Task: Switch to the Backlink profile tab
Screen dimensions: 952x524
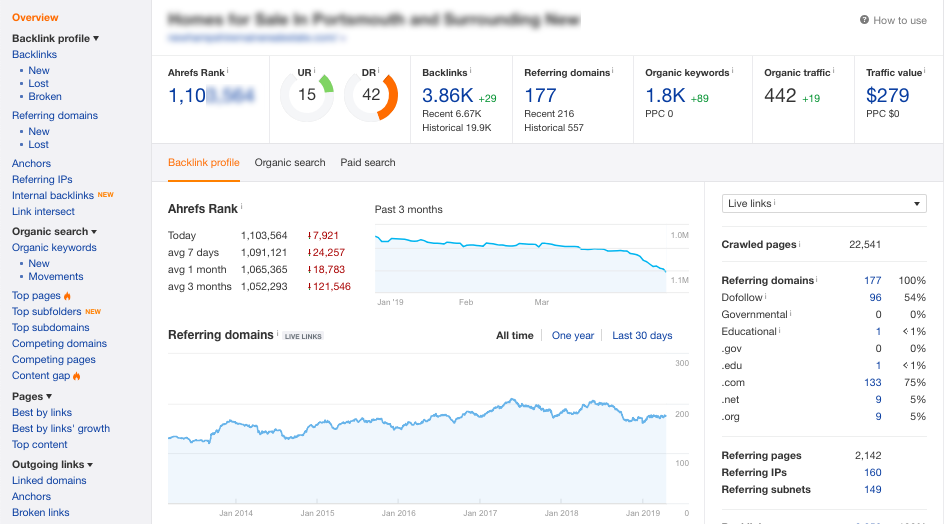Action: click(x=203, y=163)
